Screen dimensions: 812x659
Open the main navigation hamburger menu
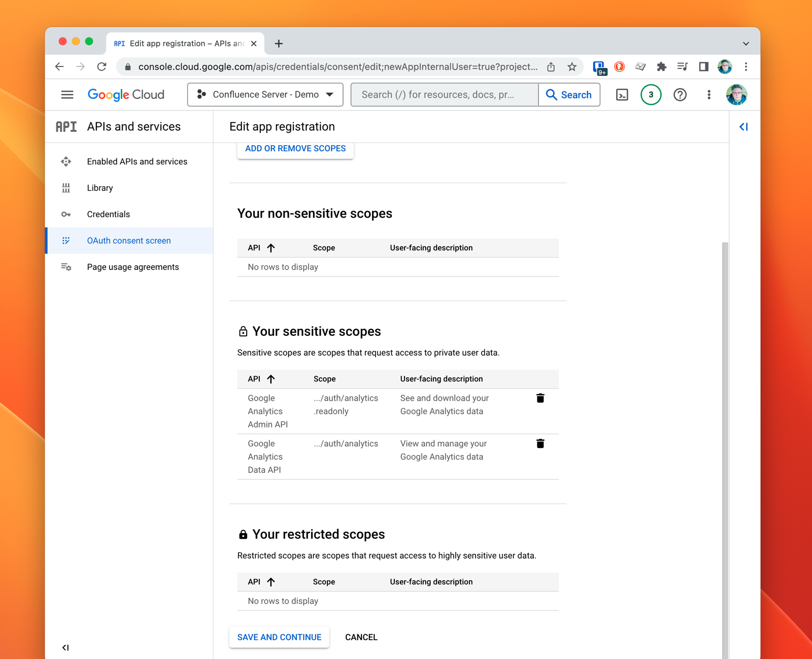[x=67, y=95]
